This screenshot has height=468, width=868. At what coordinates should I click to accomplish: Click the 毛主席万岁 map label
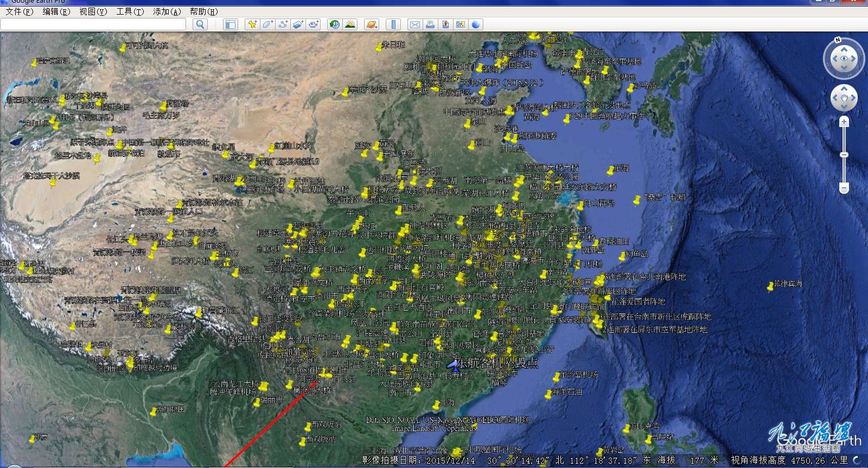pos(161,116)
